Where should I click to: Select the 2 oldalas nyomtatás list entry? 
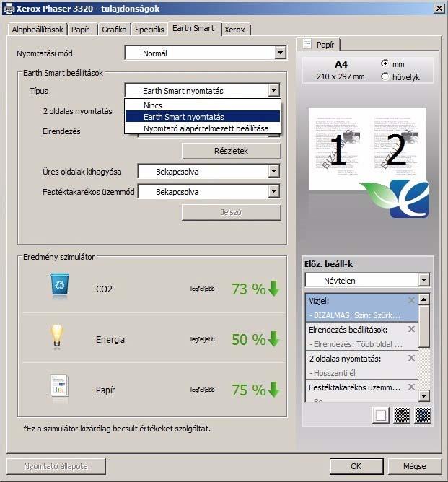362,366
